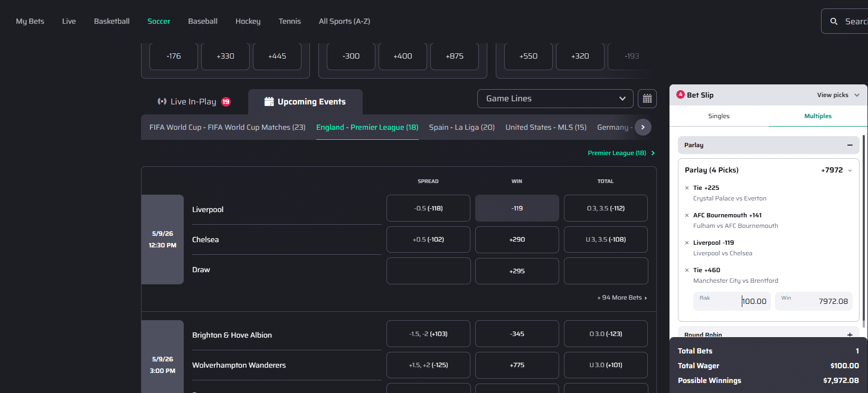Viewport: 868px width, 393px height.
Task: Select Wolverhampton spread +1.5, +2 (-125)
Action: [428, 365]
